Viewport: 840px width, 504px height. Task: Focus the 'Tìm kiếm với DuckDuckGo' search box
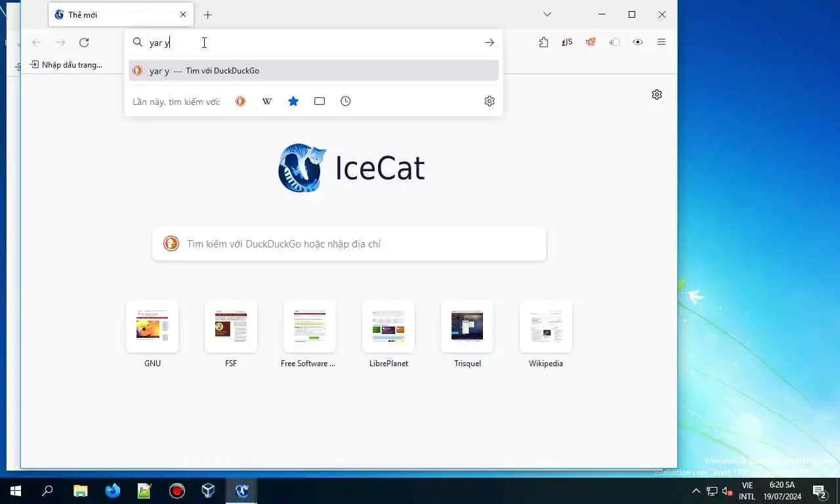[349, 244]
